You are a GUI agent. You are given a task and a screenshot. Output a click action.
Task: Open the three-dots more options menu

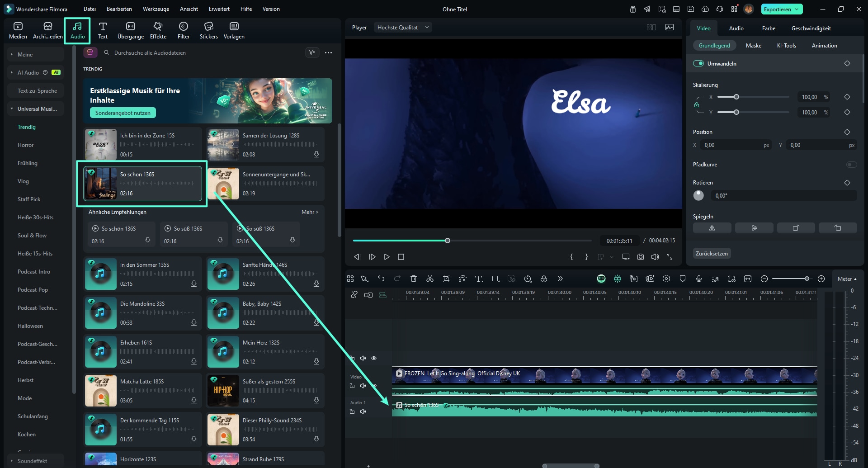(329, 53)
